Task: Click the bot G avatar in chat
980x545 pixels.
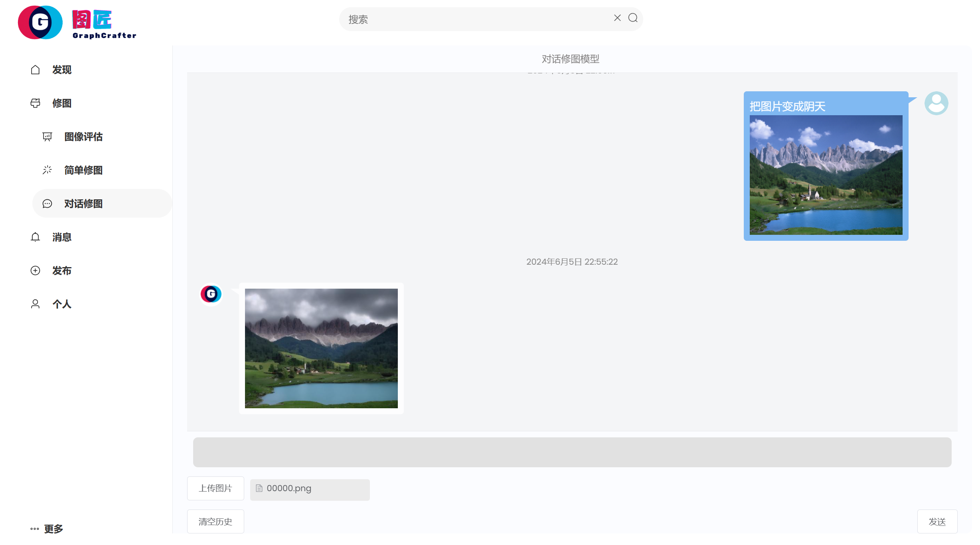Action: click(211, 294)
